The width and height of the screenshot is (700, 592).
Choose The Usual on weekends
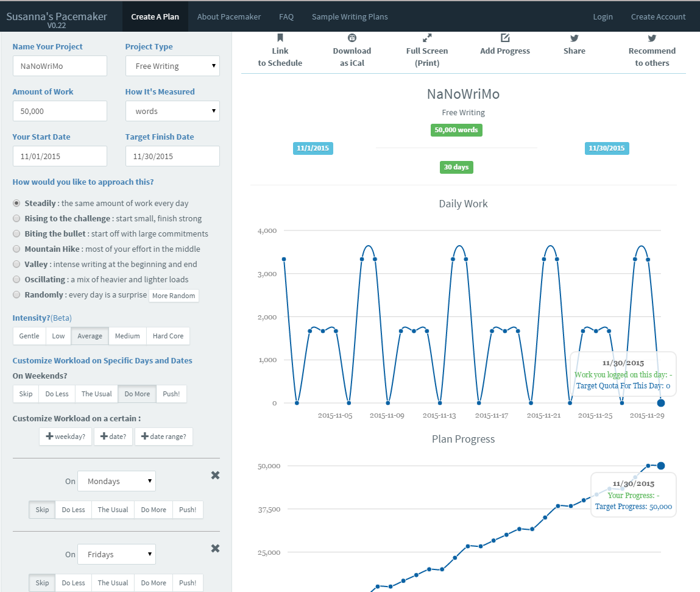click(x=96, y=394)
